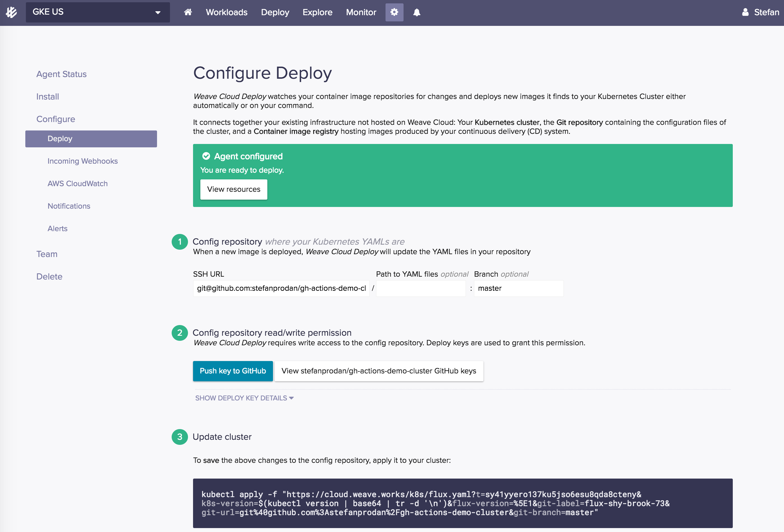The height and width of the screenshot is (532, 784).
Task: Open the settings gear icon
Action: (x=394, y=12)
